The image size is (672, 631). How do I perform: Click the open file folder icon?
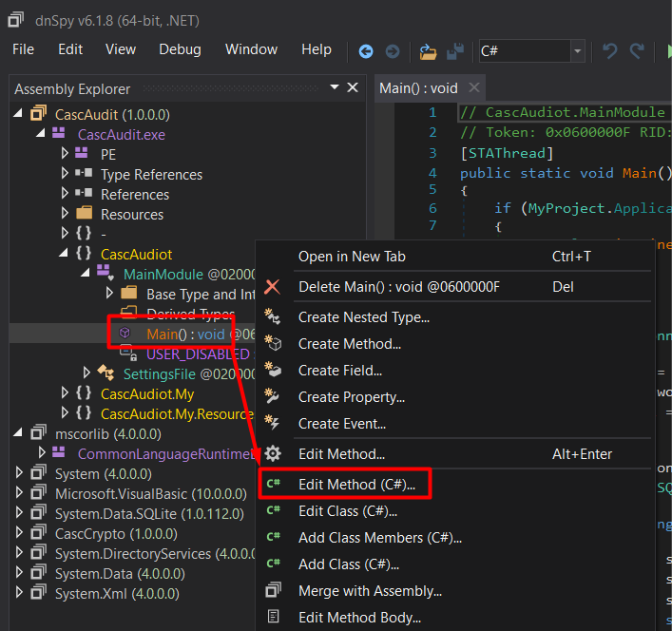point(428,50)
